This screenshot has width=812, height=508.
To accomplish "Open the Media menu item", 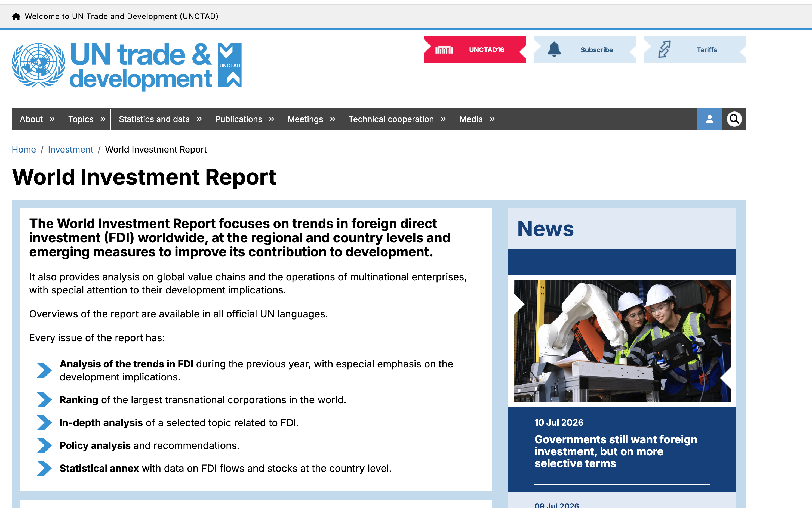I will 471,119.
